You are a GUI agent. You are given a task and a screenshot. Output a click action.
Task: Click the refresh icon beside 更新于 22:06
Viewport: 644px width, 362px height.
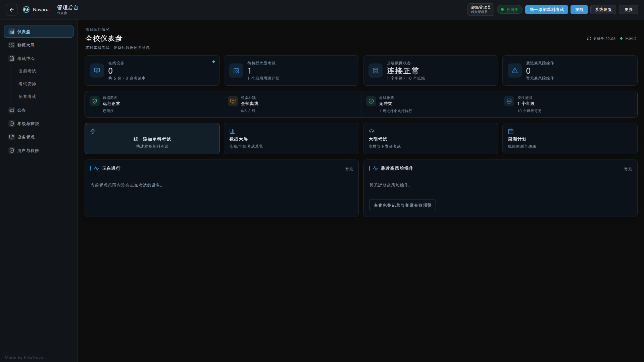589,39
